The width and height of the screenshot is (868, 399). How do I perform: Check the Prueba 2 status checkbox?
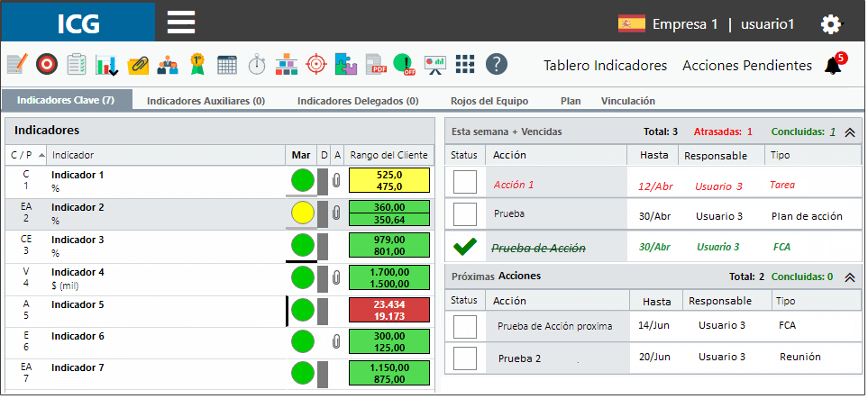tap(465, 358)
